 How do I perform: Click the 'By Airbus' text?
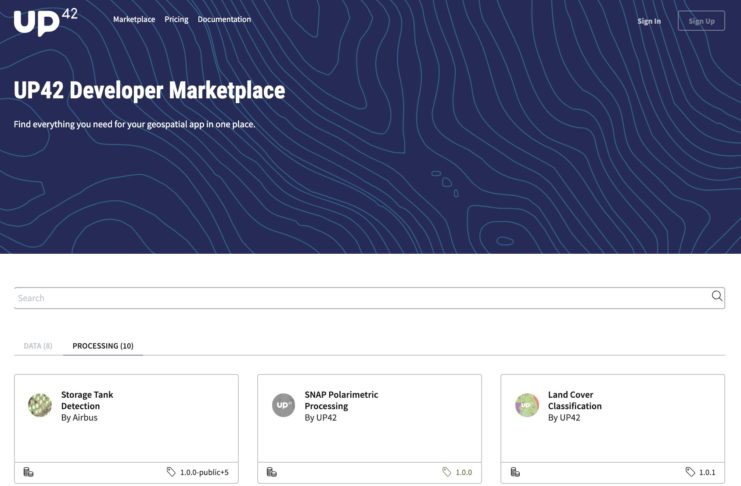(79, 417)
